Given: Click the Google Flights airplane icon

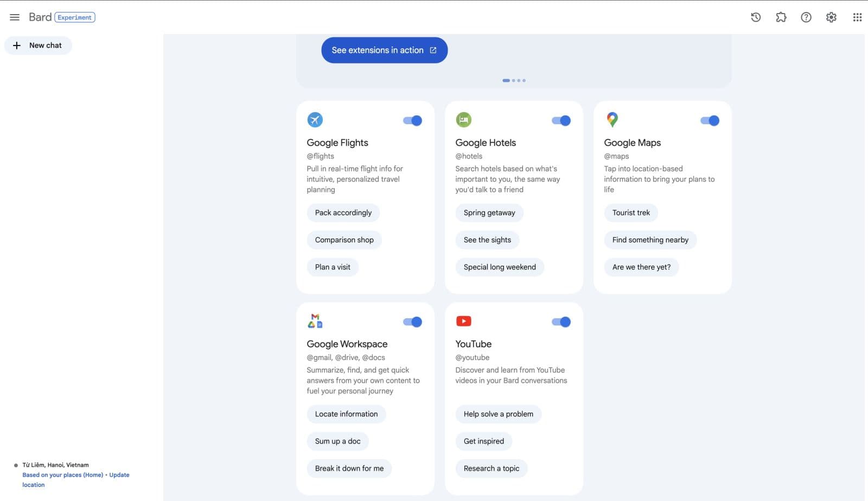Looking at the screenshot, I should pyautogui.click(x=315, y=120).
